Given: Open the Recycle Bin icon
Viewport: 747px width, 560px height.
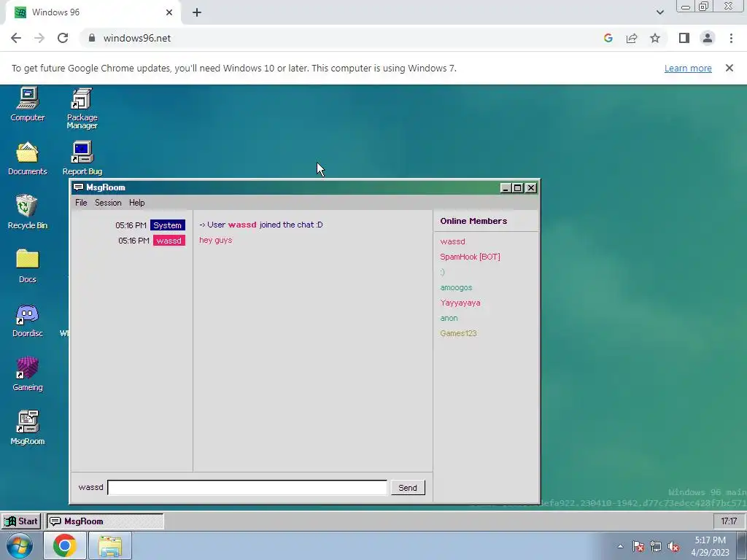Looking at the screenshot, I should pos(27,212).
